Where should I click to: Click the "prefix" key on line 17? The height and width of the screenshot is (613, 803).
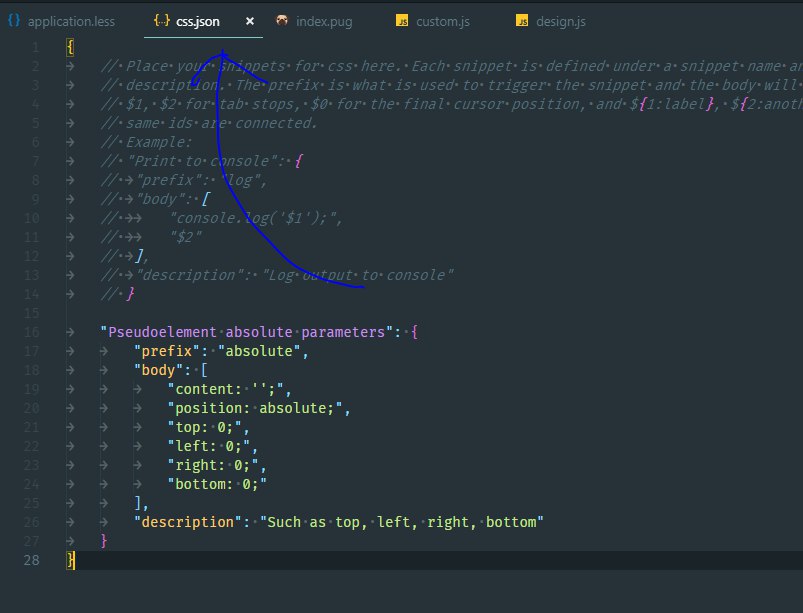pyautogui.click(x=167, y=351)
